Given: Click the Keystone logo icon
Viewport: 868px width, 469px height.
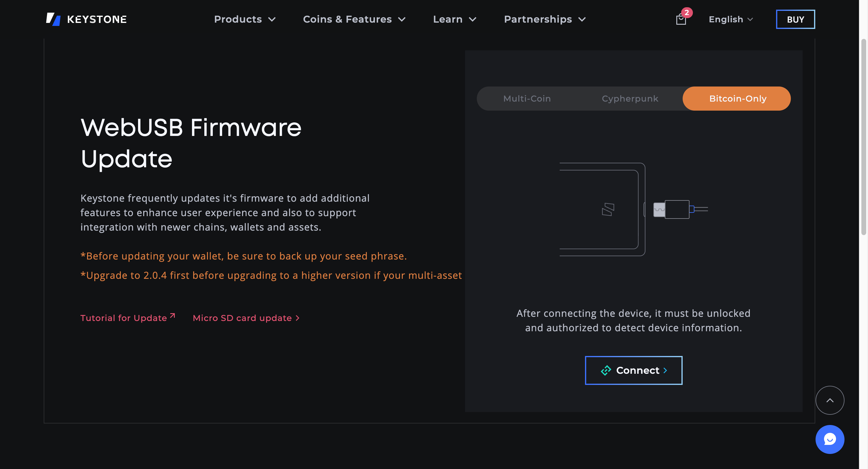Looking at the screenshot, I should tap(53, 19).
